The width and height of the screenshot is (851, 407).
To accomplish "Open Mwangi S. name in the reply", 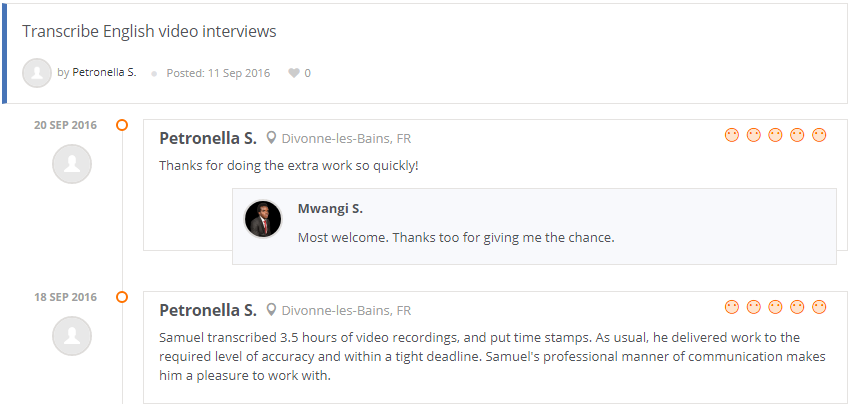I will (x=330, y=209).
